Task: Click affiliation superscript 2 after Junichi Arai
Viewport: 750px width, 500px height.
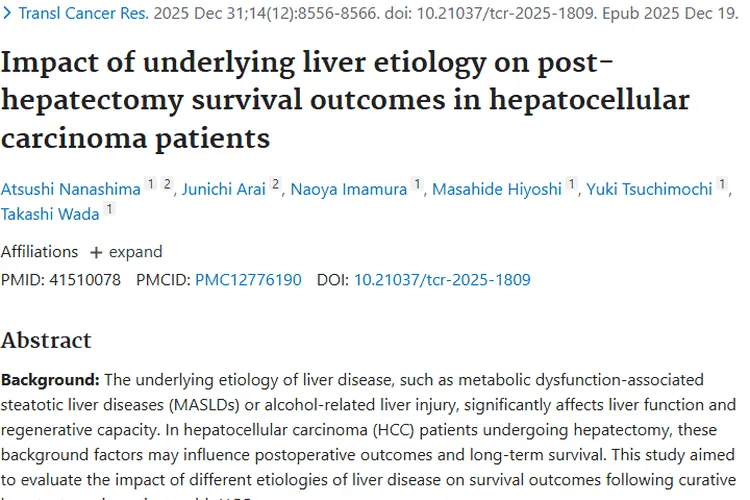Action: 275,184
